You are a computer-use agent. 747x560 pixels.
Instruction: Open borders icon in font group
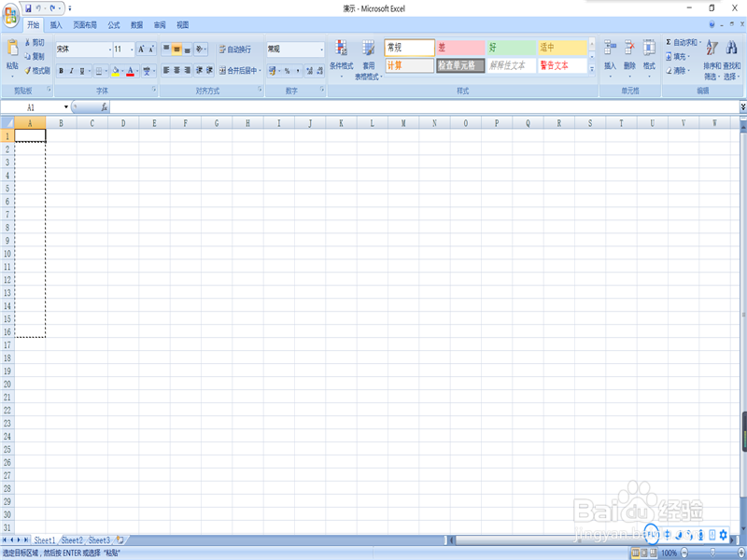click(x=99, y=71)
